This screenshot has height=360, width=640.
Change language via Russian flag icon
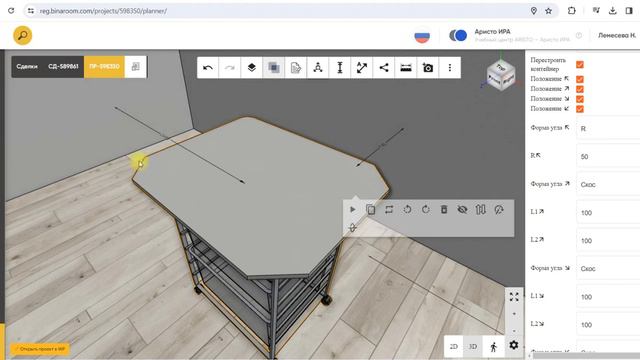[422, 36]
